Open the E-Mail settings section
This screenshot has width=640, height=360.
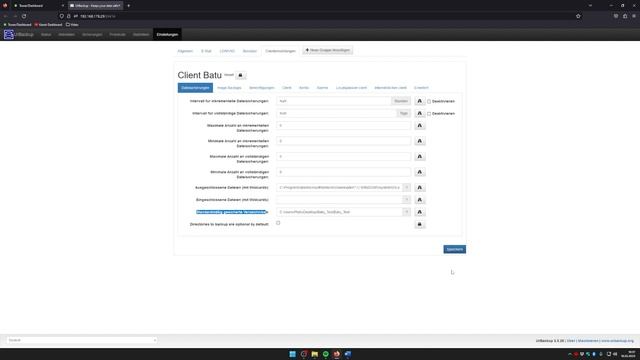coord(206,51)
